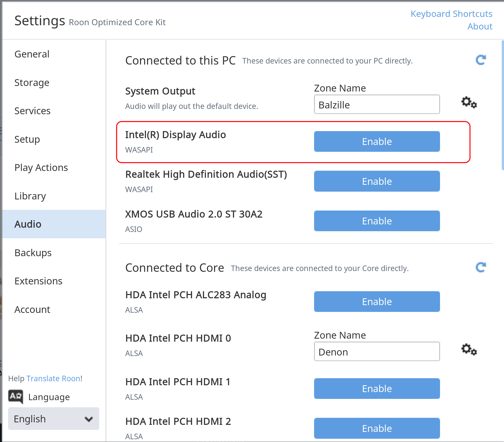Enable HDA Intel PCH ALC283 Analog
This screenshot has height=442, width=504.
tap(377, 302)
